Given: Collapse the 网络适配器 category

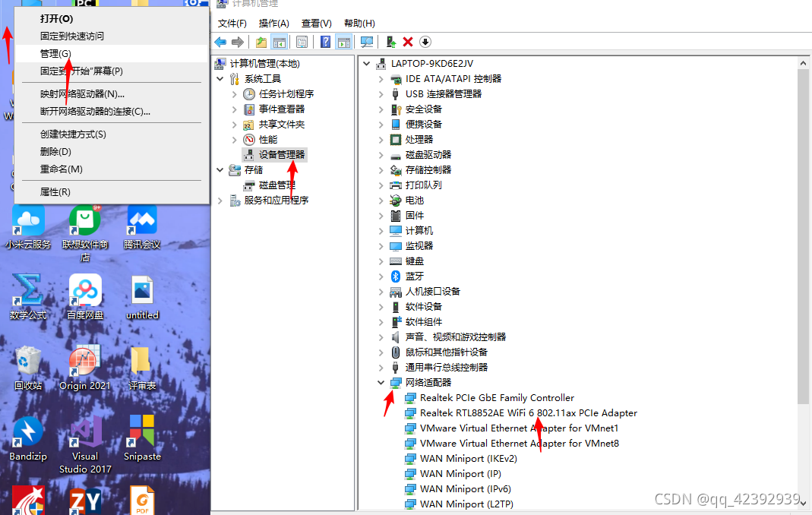Looking at the screenshot, I should 381,383.
